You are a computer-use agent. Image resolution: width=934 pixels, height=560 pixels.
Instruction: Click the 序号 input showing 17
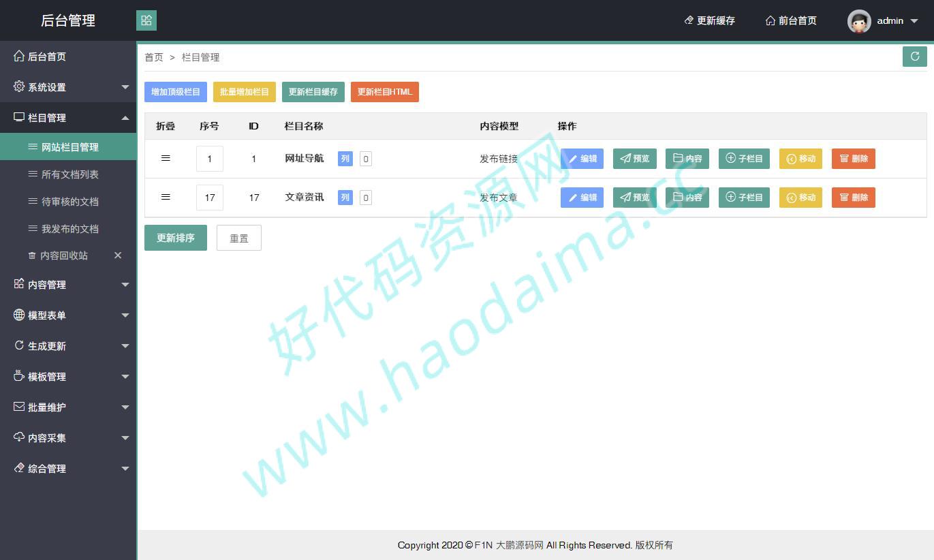tap(209, 198)
